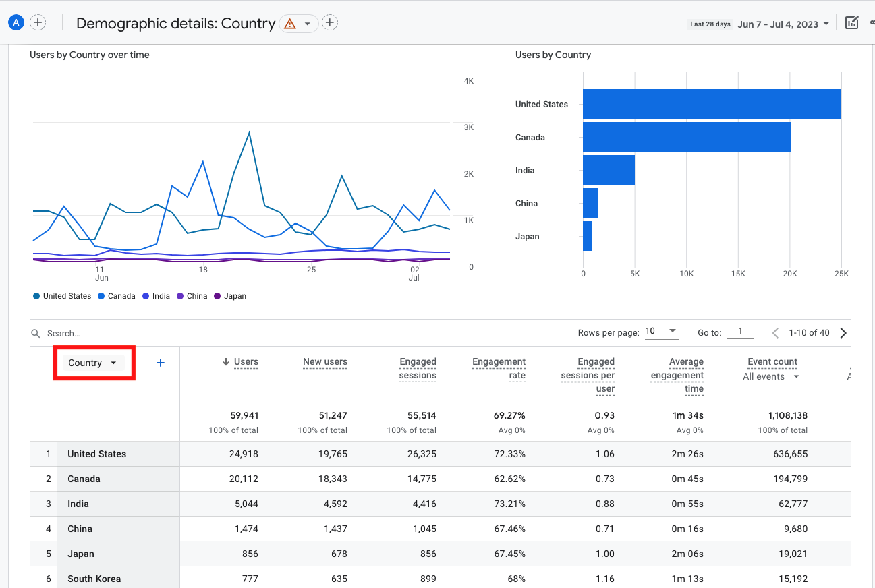Screen dimensions: 875x588
Task: Go to next page of table rows
Action: 843,332
